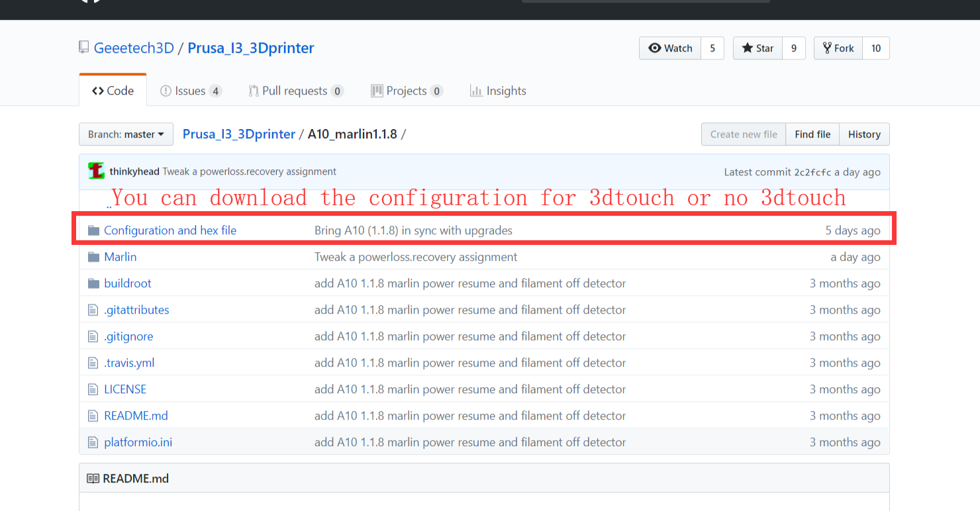The height and width of the screenshot is (511, 980).
Task: Open latest commit 2c2fcfc hash link
Action: 812,172
